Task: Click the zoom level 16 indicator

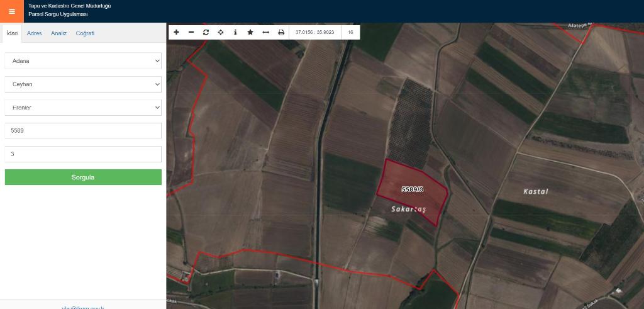Action: pyautogui.click(x=350, y=32)
